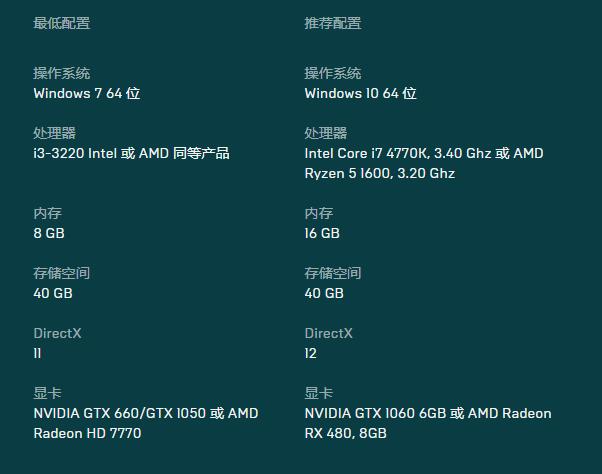Click the 最低配置 heading
This screenshot has height=474, width=602.
62,23
